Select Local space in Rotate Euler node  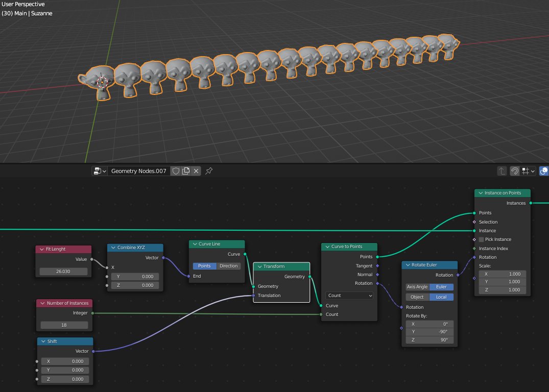click(441, 297)
